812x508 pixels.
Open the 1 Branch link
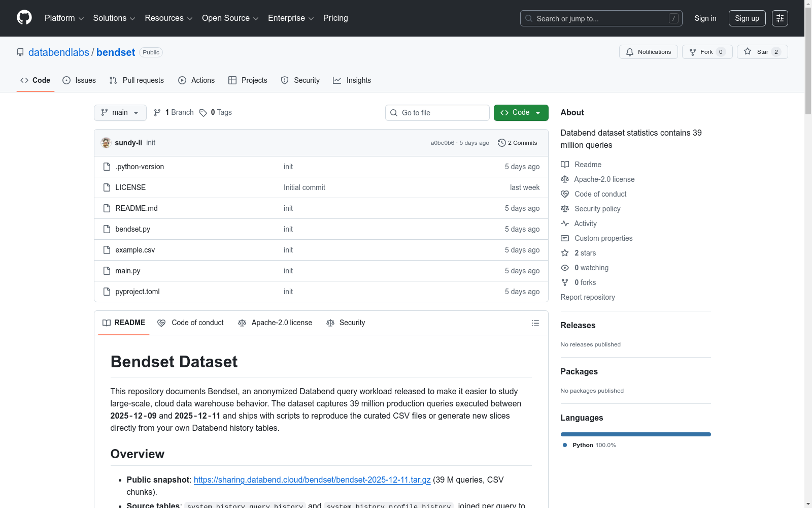174,113
